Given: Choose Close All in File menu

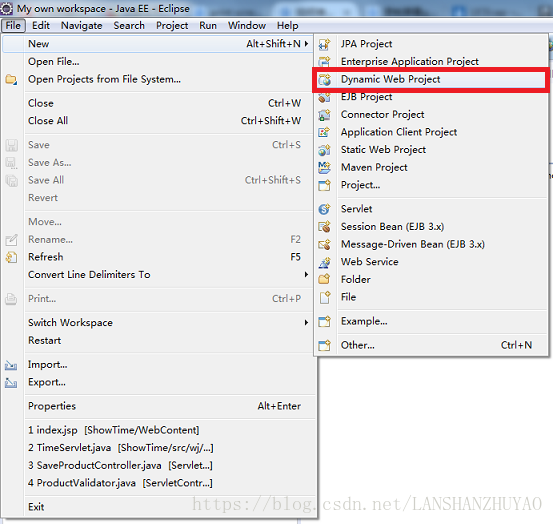Looking at the screenshot, I should pyautogui.click(x=158, y=121).
